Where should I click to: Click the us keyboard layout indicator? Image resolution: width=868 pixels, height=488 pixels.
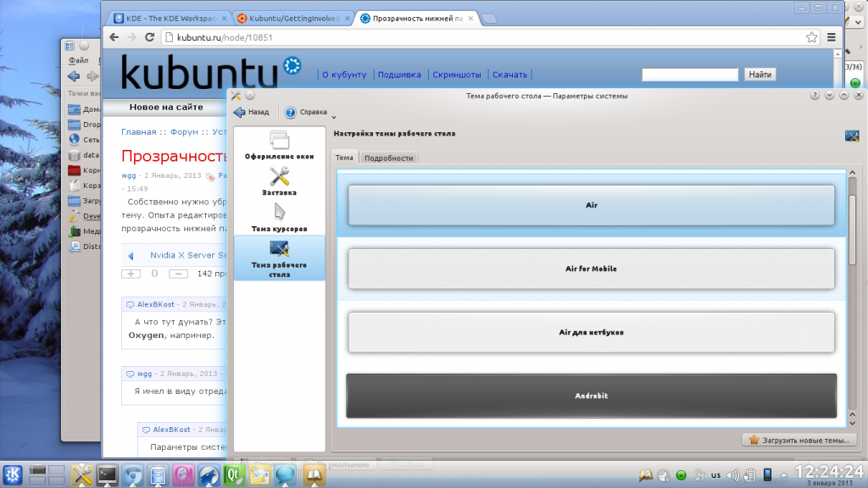(715, 474)
